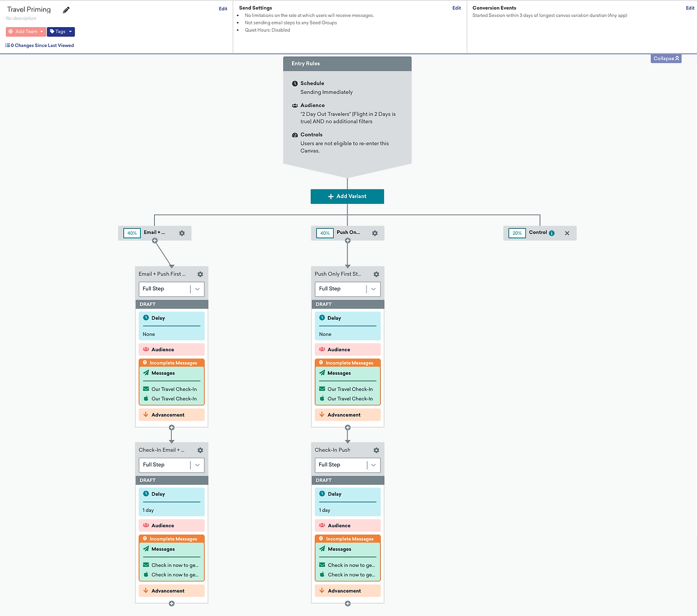Collapse the top settings panel
The height and width of the screenshot is (616, 697).
pos(666,58)
